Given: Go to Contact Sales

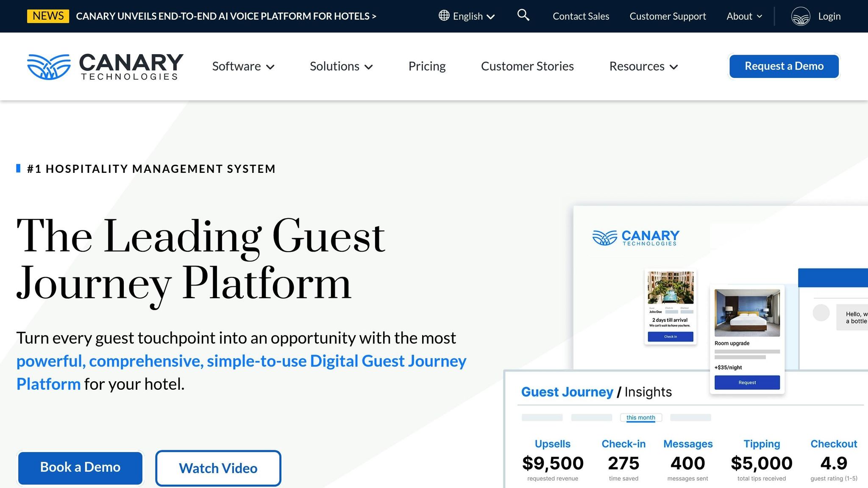Looking at the screenshot, I should pos(581,16).
